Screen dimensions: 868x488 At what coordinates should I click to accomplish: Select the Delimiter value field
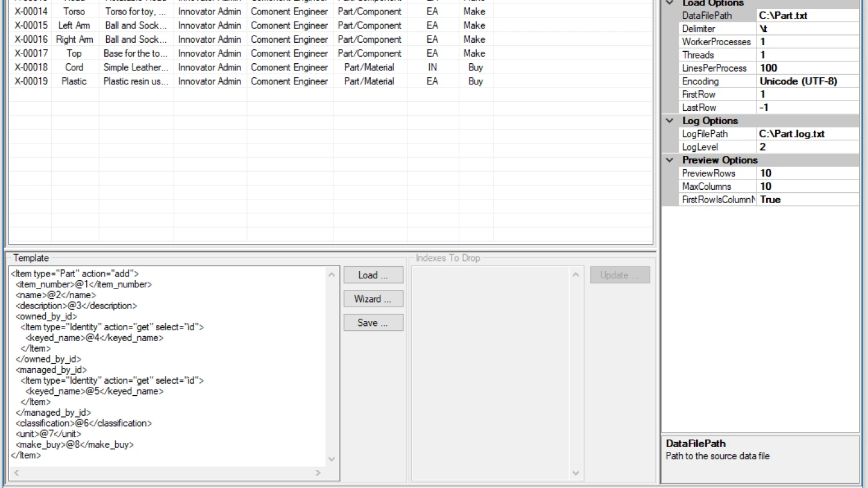point(808,29)
